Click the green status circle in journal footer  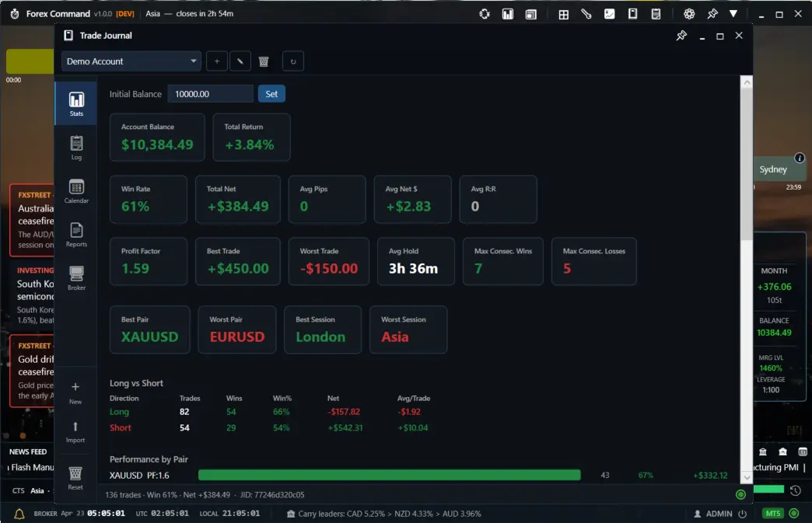point(740,494)
